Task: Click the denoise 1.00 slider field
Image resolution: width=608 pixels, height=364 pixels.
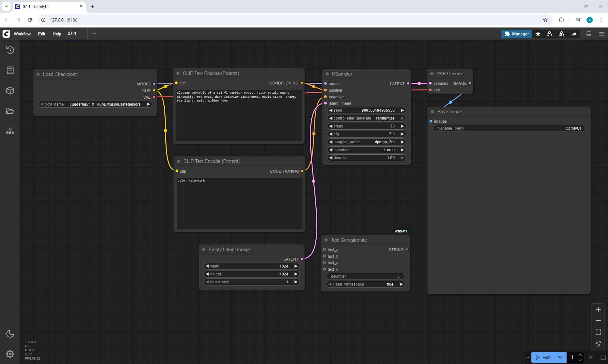Action: 366,158
